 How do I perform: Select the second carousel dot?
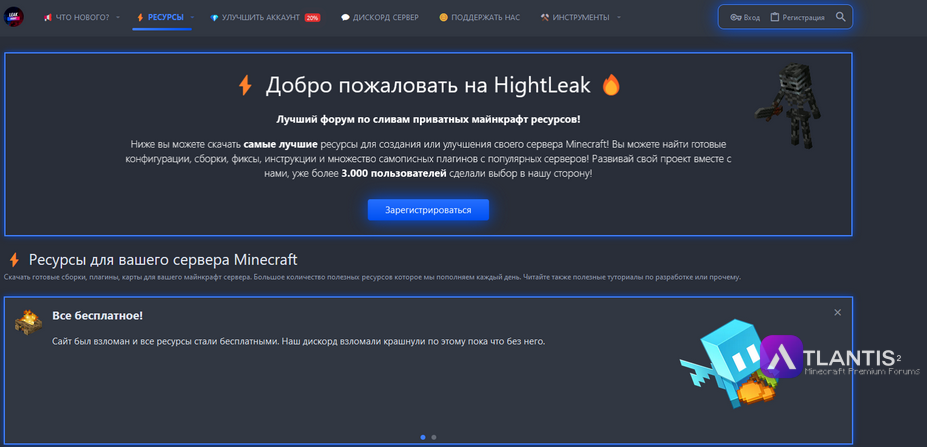tap(434, 437)
